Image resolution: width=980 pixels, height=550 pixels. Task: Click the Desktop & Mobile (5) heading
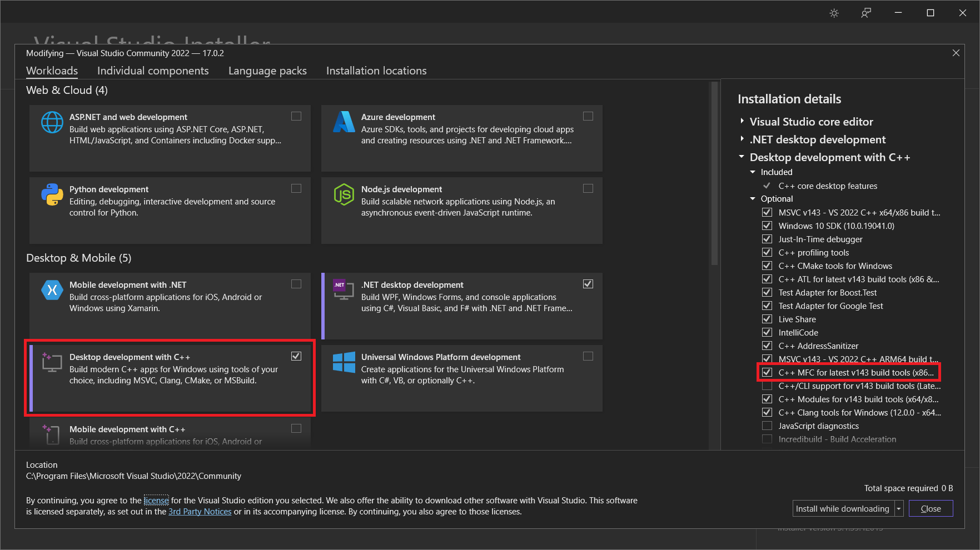[79, 258]
